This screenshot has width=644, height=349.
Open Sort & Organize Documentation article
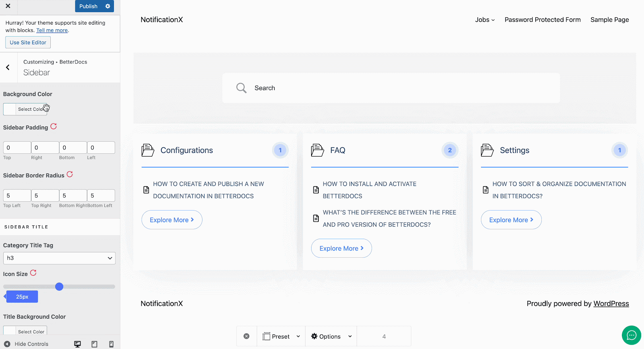[x=559, y=190]
